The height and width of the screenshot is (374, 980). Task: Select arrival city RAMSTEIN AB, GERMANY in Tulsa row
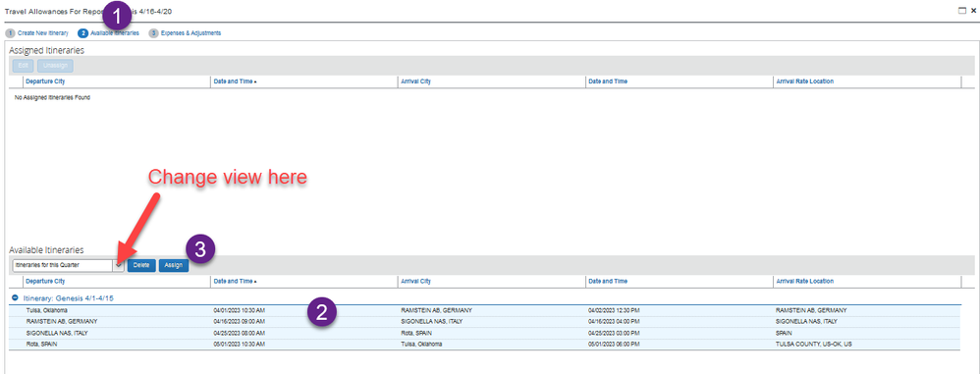click(436, 310)
